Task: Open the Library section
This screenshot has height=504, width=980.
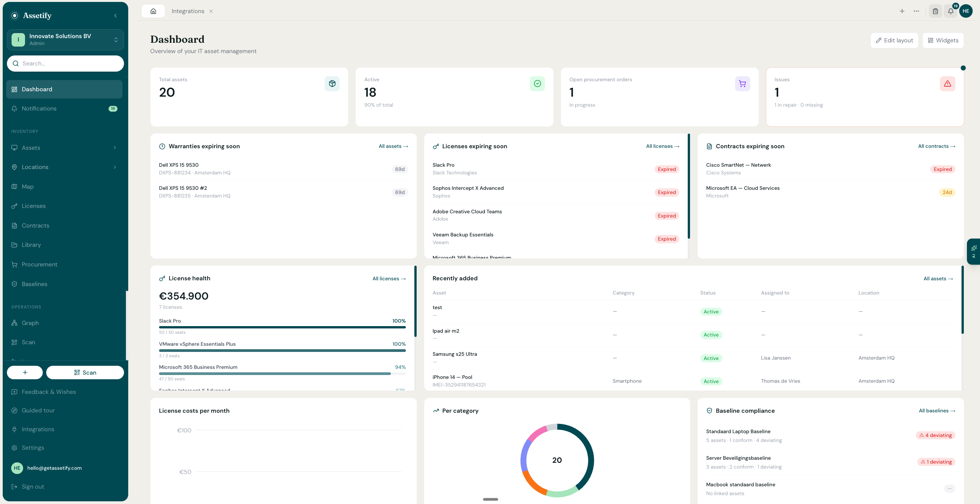Action: (x=64, y=245)
